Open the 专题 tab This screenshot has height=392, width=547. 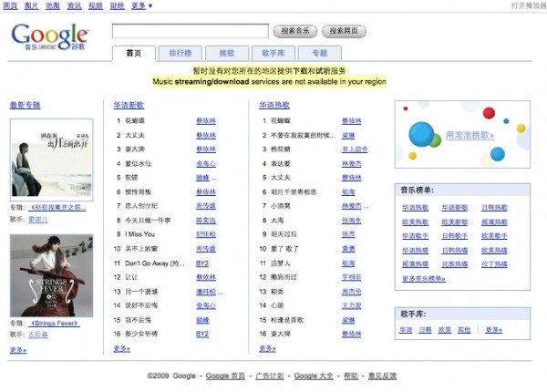(320, 54)
